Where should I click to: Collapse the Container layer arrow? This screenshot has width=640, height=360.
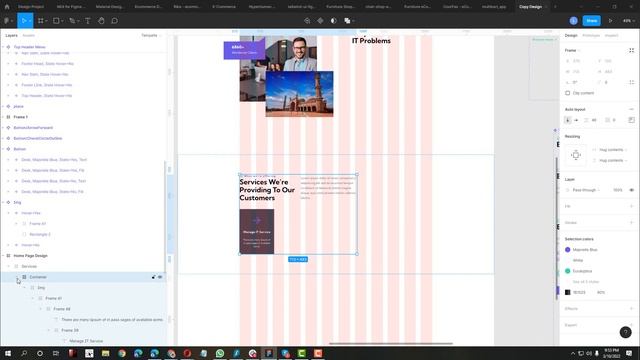tap(17, 277)
